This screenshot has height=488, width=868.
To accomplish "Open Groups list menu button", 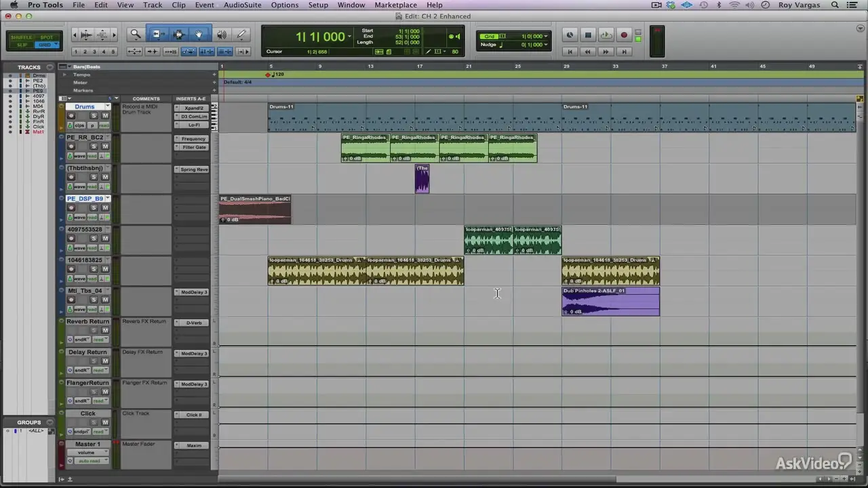I will 49,422.
